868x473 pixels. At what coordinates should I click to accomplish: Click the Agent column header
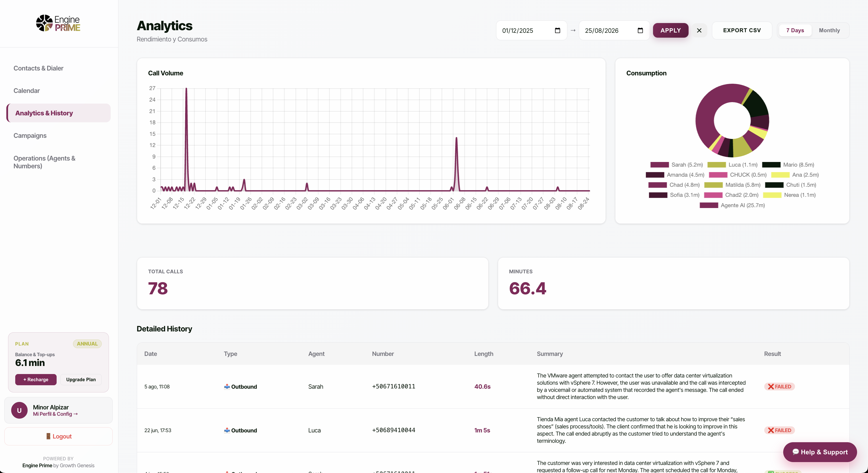tap(316, 354)
